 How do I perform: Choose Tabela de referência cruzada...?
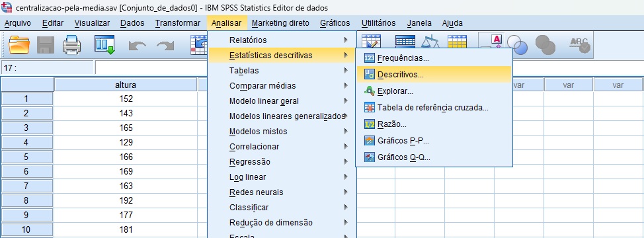pyautogui.click(x=434, y=108)
